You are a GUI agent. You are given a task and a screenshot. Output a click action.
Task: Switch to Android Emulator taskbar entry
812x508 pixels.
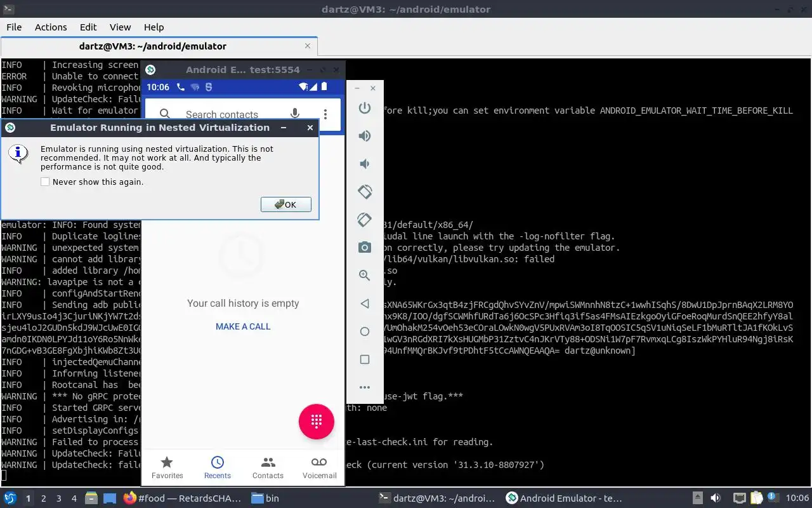coord(563,498)
